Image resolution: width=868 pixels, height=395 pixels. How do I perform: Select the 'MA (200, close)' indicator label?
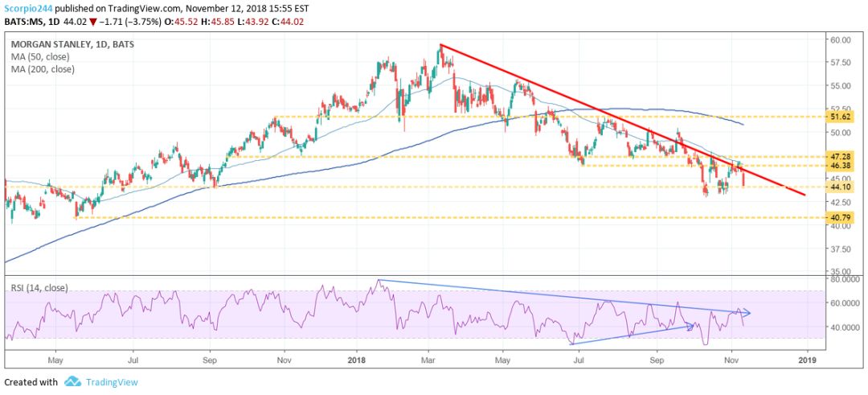43,69
